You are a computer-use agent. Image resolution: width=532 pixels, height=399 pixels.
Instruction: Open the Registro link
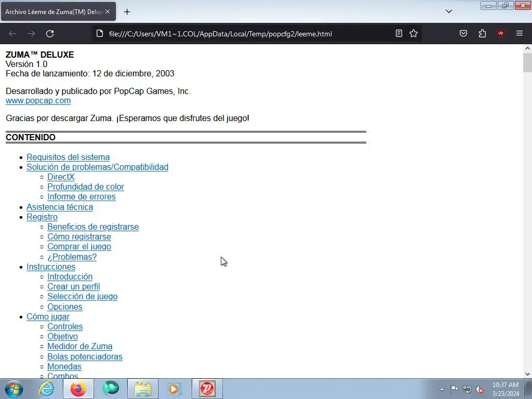click(x=42, y=217)
